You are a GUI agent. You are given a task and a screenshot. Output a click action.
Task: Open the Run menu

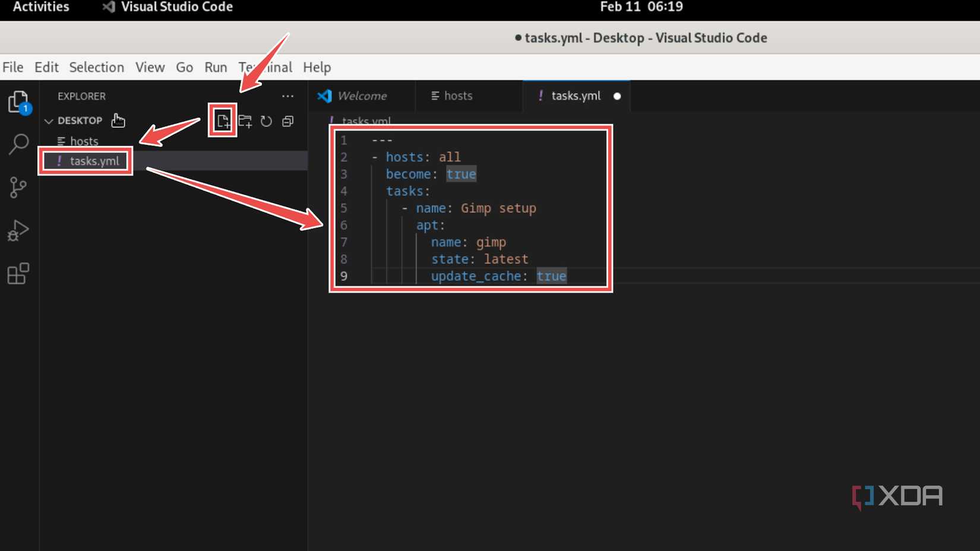(216, 67)
